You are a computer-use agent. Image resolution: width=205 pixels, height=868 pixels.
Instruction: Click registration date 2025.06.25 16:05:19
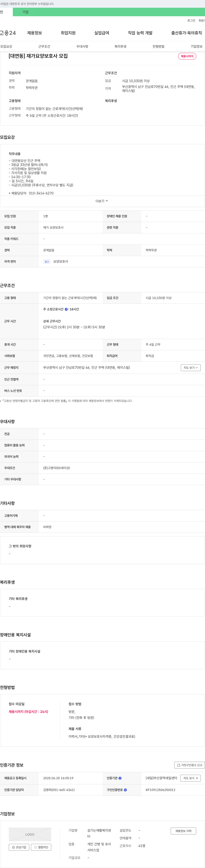tap(58, 778)
